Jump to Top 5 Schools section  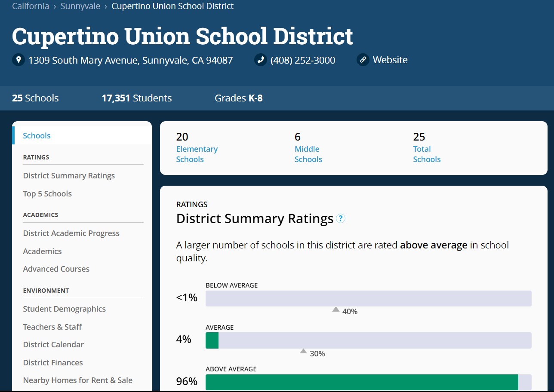47,194
